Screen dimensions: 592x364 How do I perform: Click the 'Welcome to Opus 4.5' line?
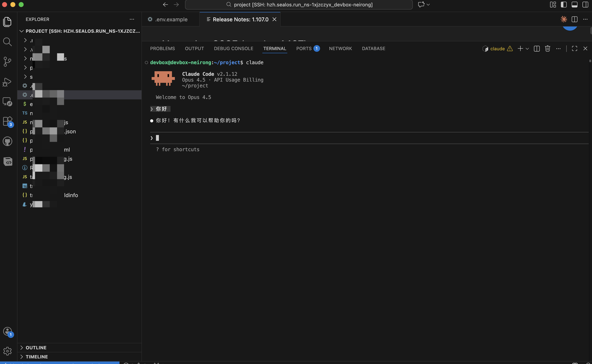(x=183, y=97)
